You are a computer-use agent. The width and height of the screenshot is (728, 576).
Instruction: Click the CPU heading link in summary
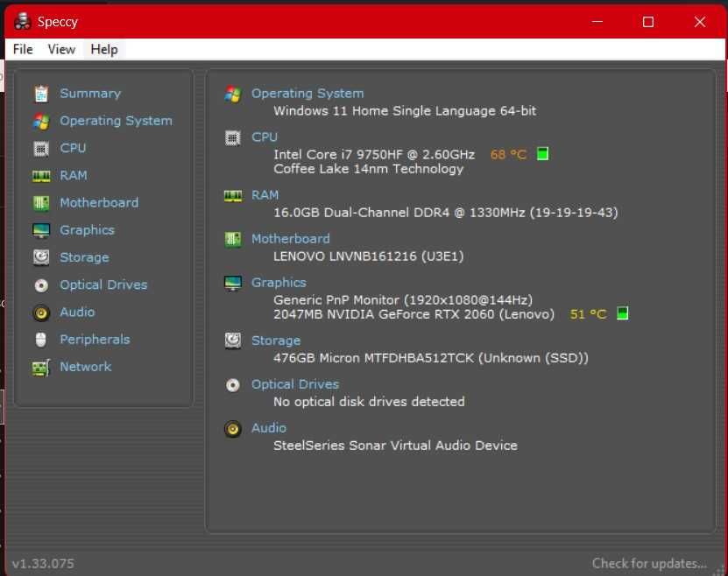(265, 137)
